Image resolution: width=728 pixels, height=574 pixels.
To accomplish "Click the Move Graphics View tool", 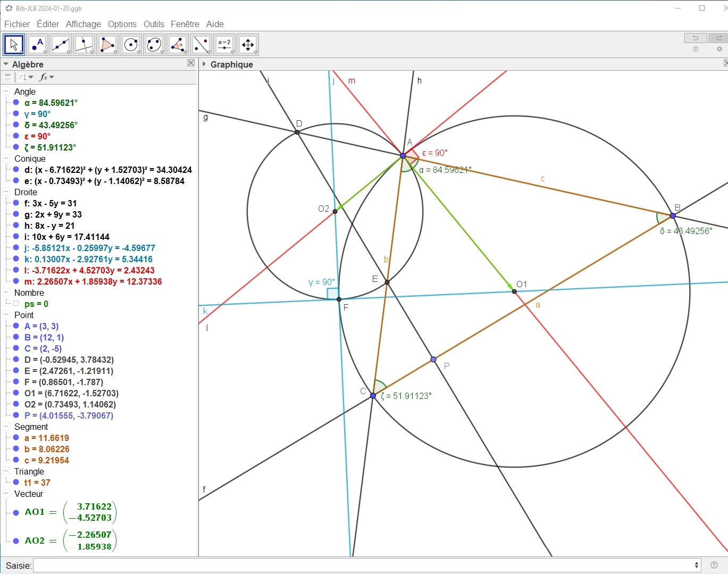I will pyautogui.click(x=248, y=45).
